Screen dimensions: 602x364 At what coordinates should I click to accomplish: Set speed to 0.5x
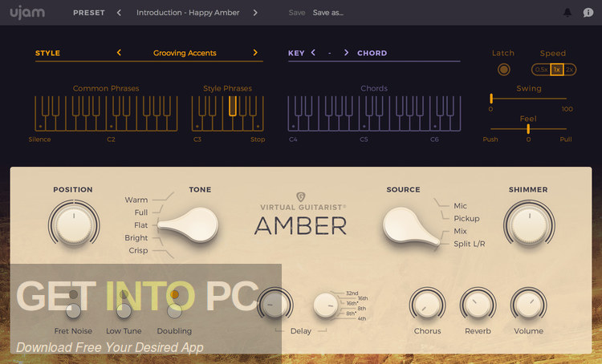coord(541,70)
